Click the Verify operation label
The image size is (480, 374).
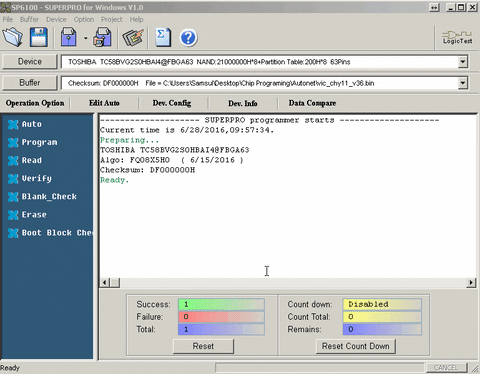coord(37,179)
